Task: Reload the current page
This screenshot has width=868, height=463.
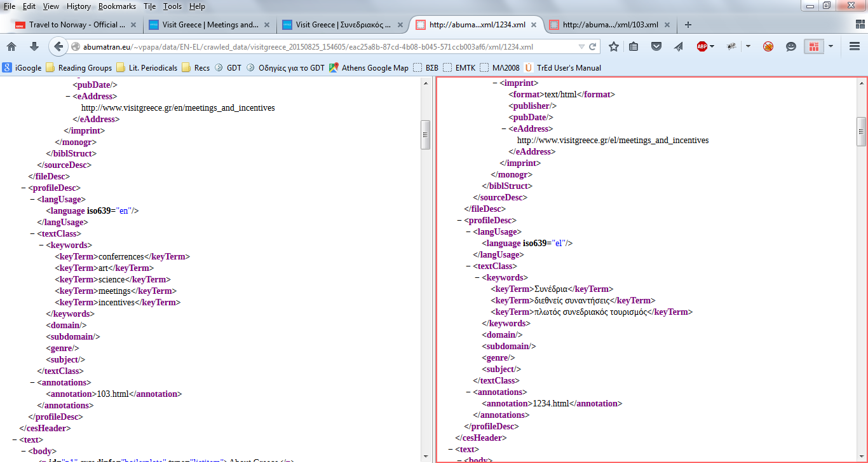Action: pyautogui.click(x=593, y=46)
